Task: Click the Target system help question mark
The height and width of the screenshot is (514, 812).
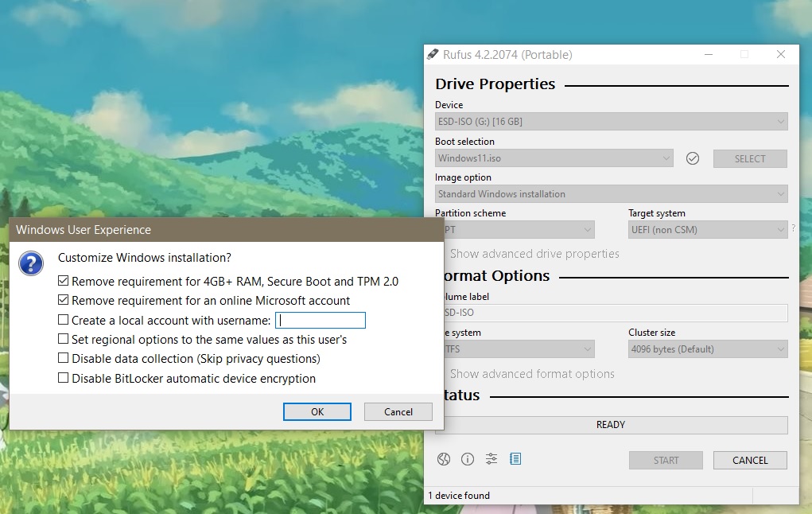Action: (794, 228)
